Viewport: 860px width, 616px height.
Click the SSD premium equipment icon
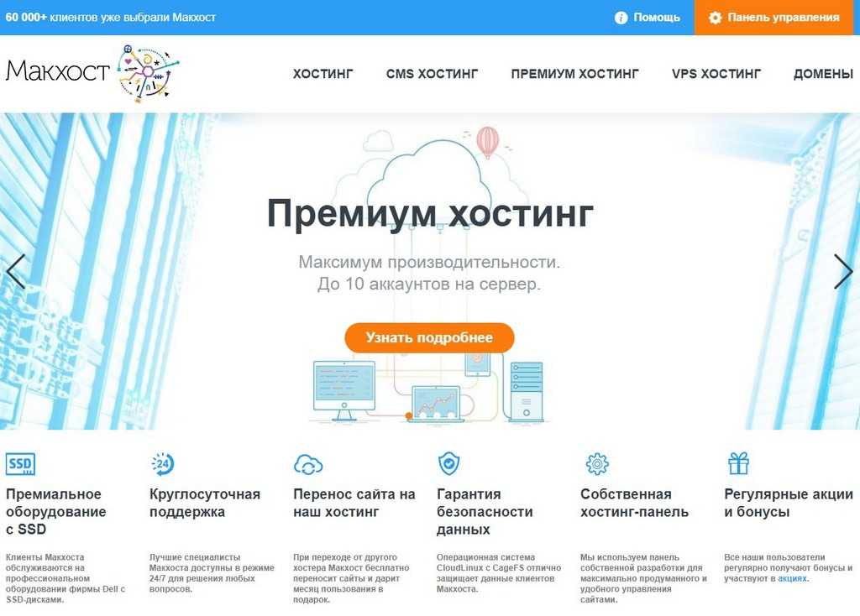coord(20,464)
